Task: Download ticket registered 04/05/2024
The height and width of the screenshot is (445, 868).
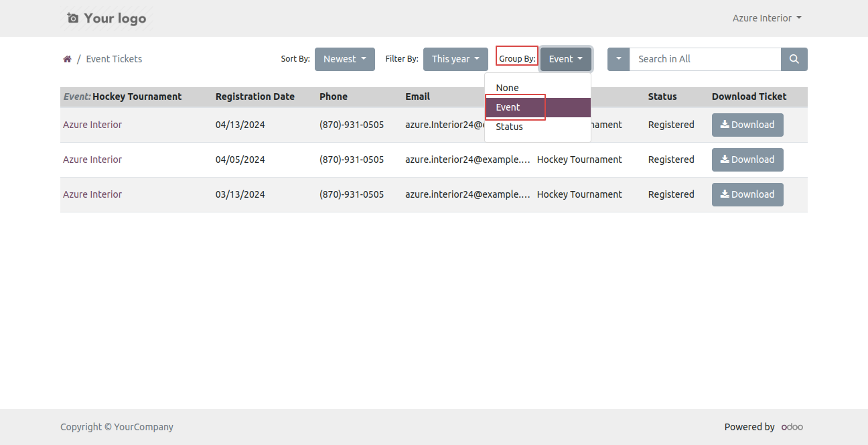Action: point(747,160)
